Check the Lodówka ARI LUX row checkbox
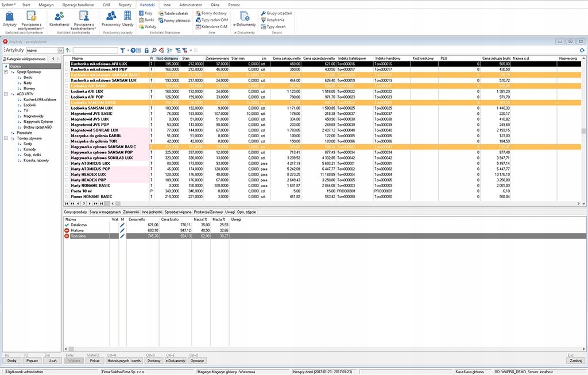 click(67, 91)
